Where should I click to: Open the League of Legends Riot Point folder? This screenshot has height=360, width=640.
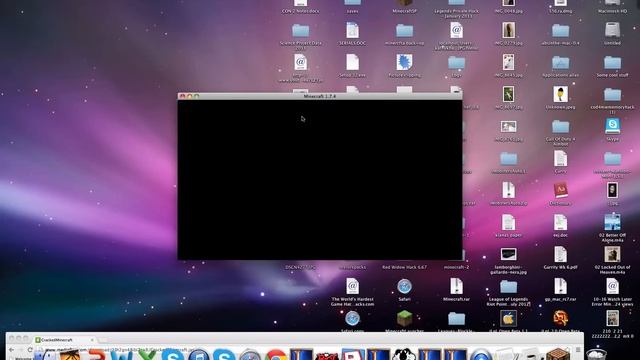(x=509, y=286)
